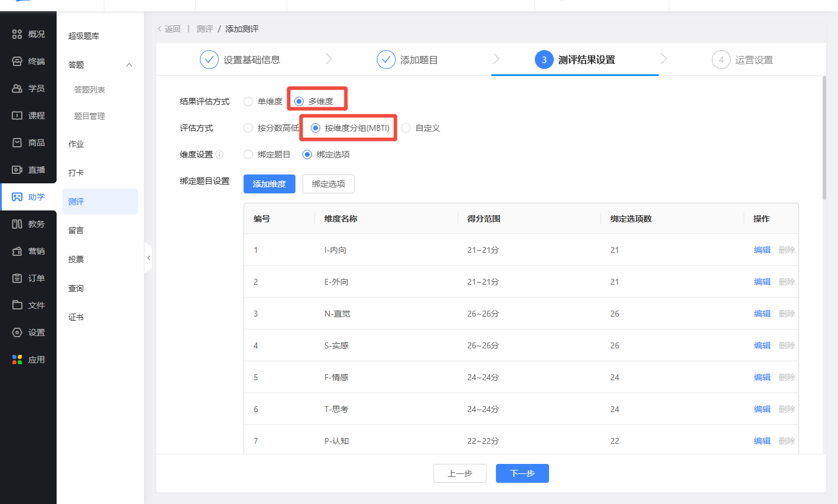Open the 终端 storefront icon
The height and width of the screenshot is (504, 838).
(x=17, y=61)
